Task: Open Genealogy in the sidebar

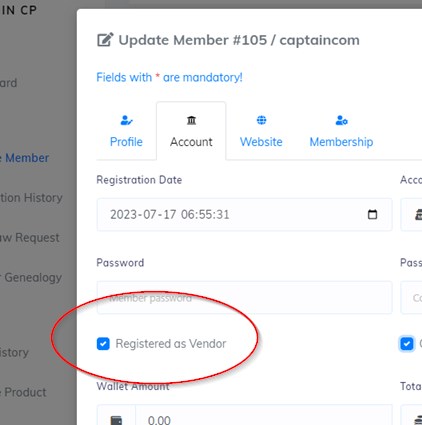Action: 33,277
